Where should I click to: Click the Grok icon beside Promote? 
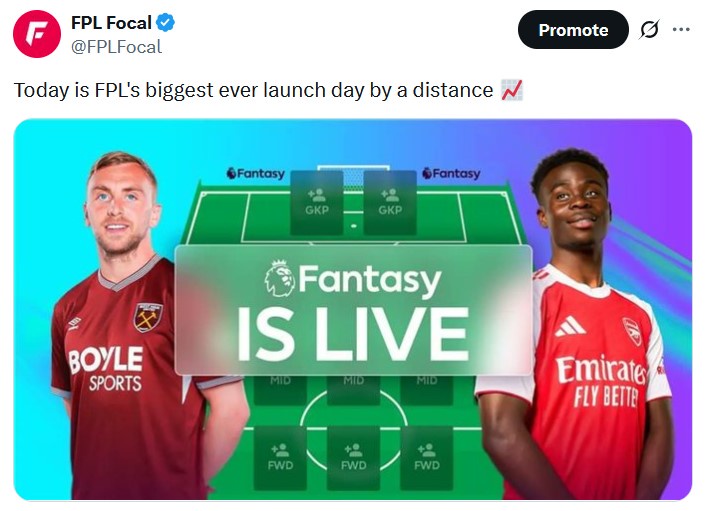(649, 30)
